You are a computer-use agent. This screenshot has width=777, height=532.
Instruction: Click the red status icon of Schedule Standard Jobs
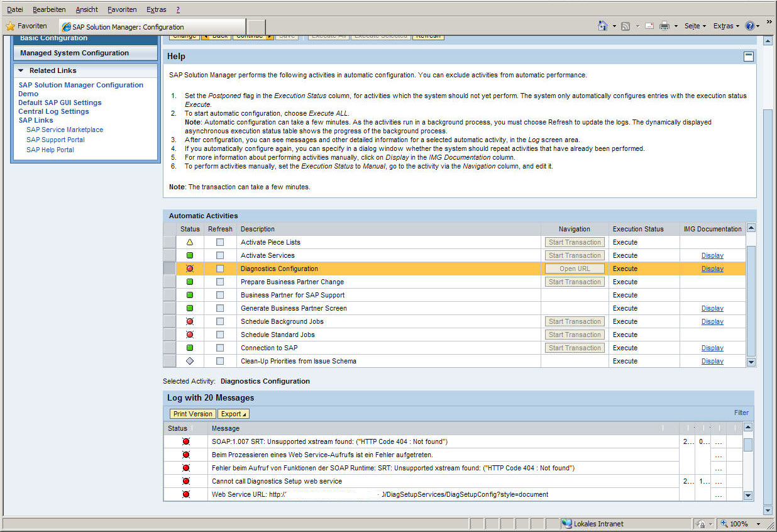pos(190,335)
